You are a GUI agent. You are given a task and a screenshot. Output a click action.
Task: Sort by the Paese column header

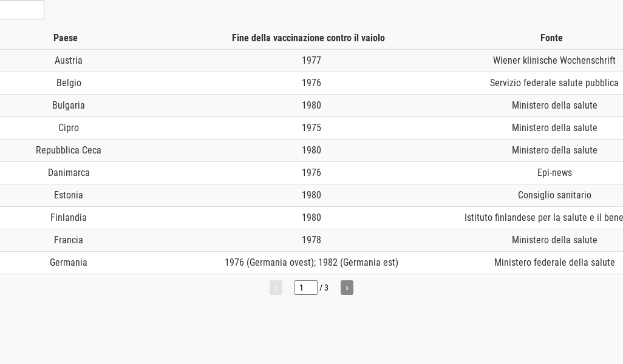click(66, 38)
